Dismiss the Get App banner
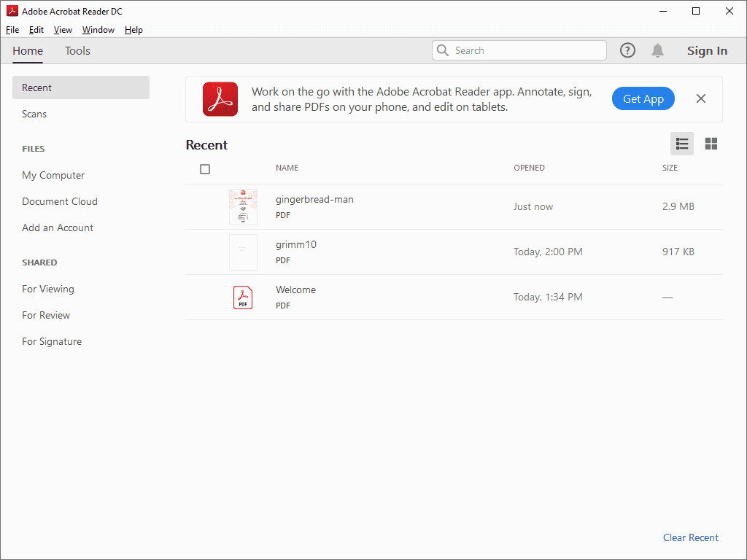This screenshot has width=747, height=560. (x=701, y=98)
